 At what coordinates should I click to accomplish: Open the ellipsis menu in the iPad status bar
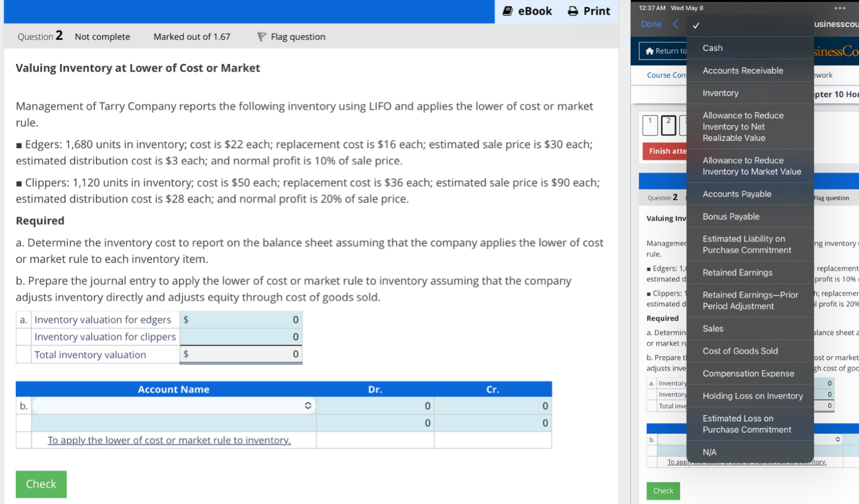[839, 7]
